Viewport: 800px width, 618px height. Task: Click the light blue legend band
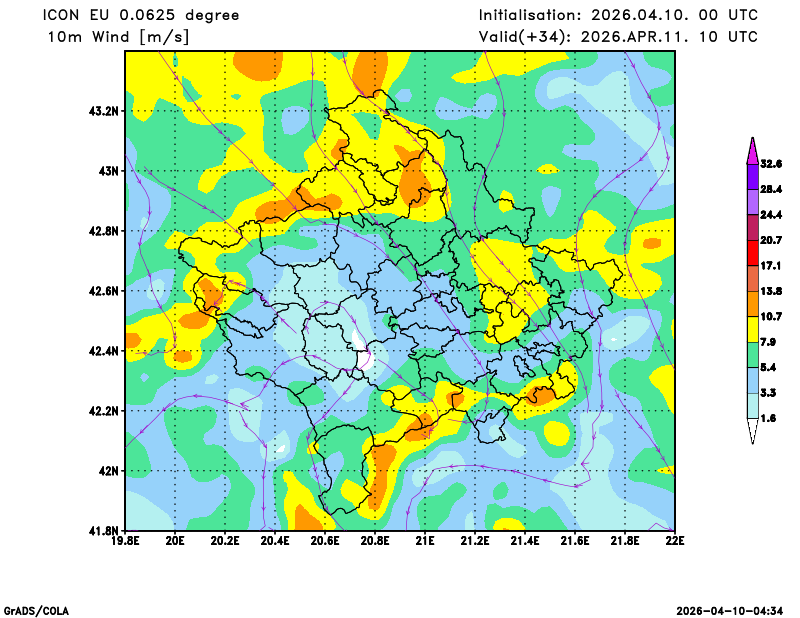(x=752, y=380)
